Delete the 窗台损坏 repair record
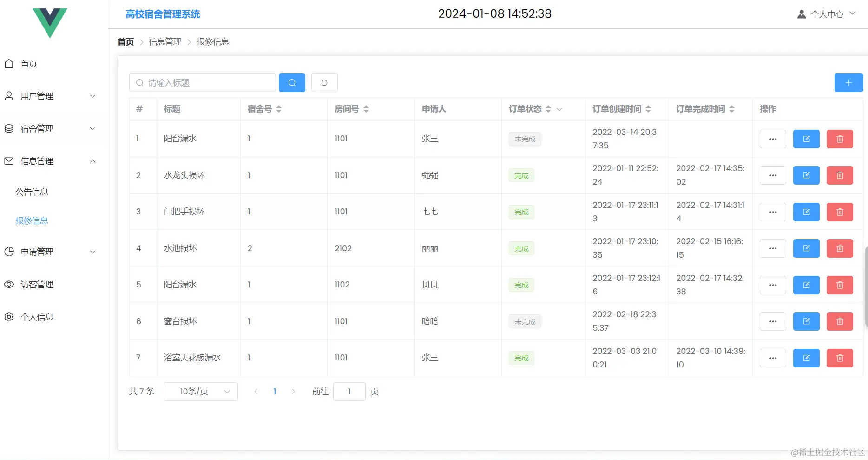 point(840,321)
